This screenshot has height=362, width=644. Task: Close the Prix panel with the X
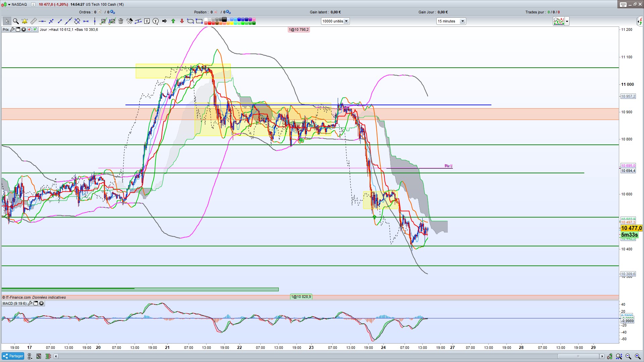pyautogui.click(x=24, y=29)
